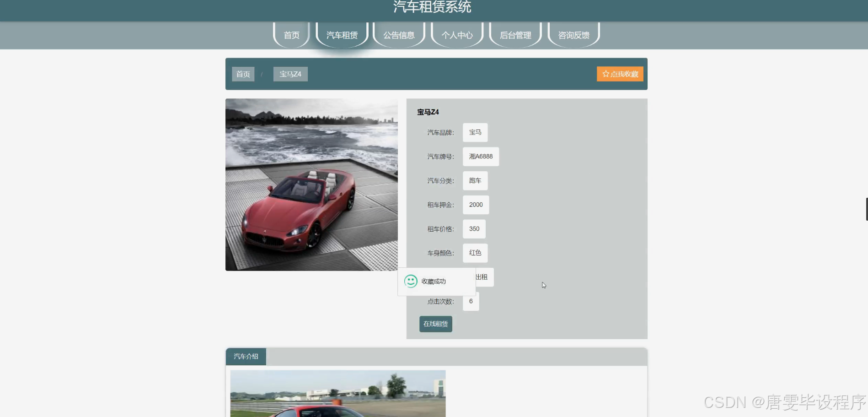Click the 车身颜色 label
The image size is (868, 417).
(441, 253)
